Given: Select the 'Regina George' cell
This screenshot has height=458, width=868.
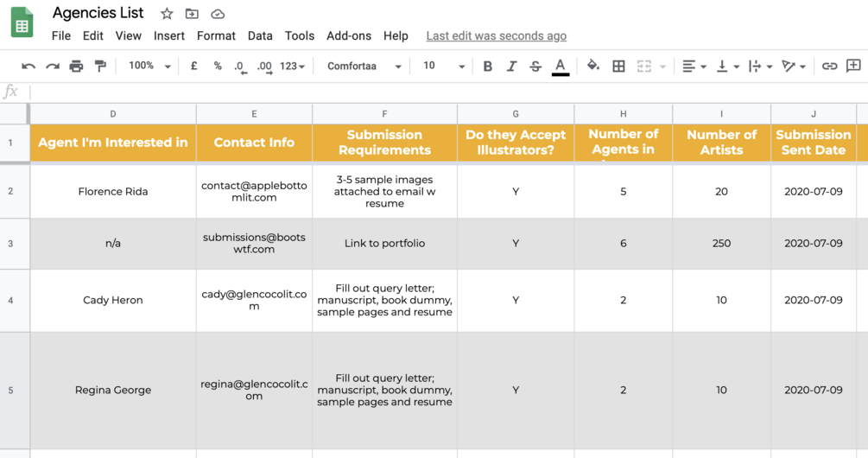Looking at the screenshot, I should (x=113, y=391).
